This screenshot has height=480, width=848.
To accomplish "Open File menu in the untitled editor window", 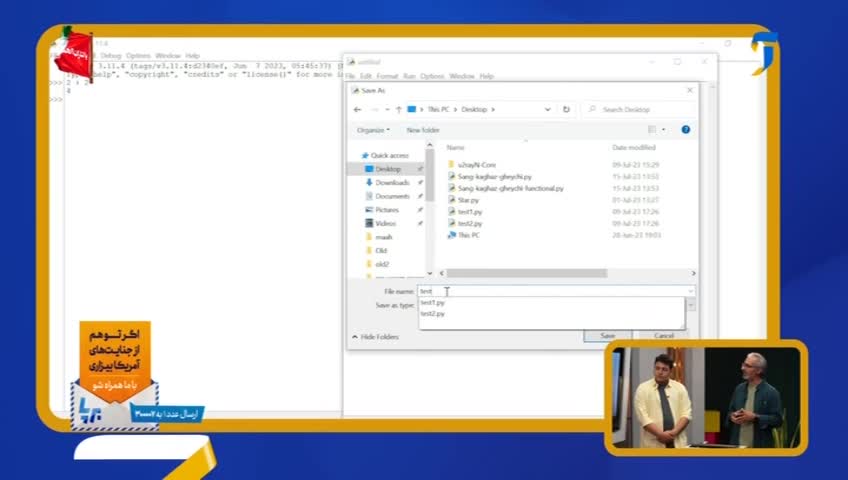I will coord(350,76).
